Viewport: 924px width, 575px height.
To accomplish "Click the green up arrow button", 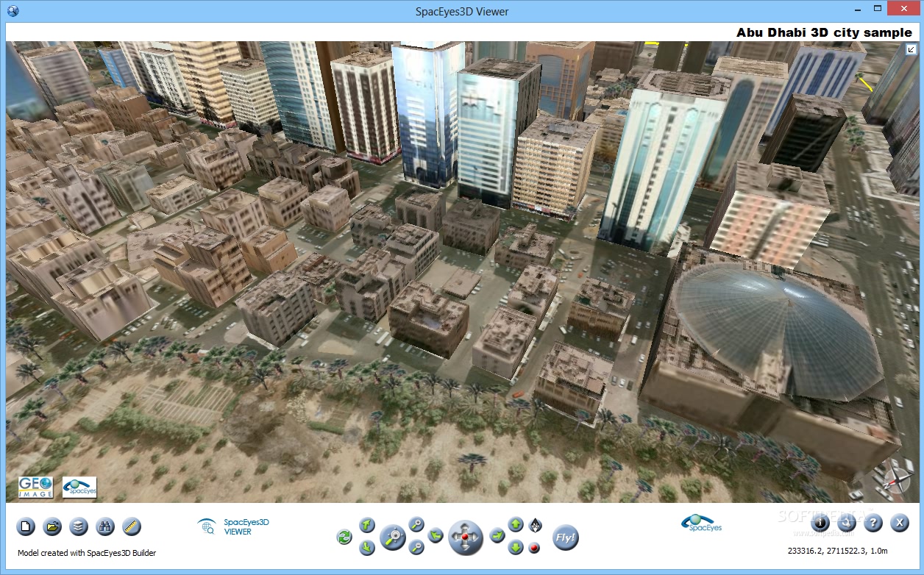I will click(x=516, y=525).
